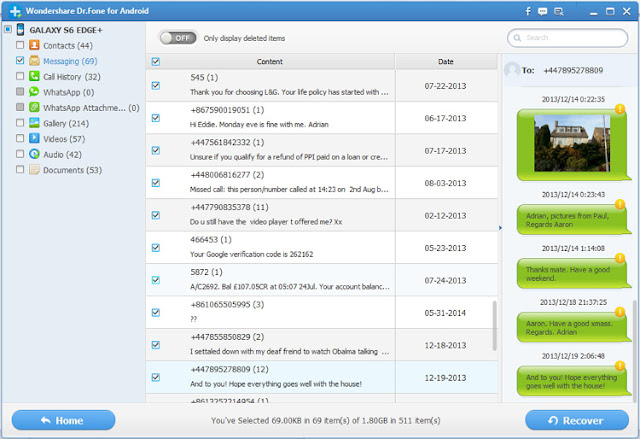The height and width of the screenshot is (439, 640).
Task: Click the Messaging envelope icon
Action: [34, 60]
